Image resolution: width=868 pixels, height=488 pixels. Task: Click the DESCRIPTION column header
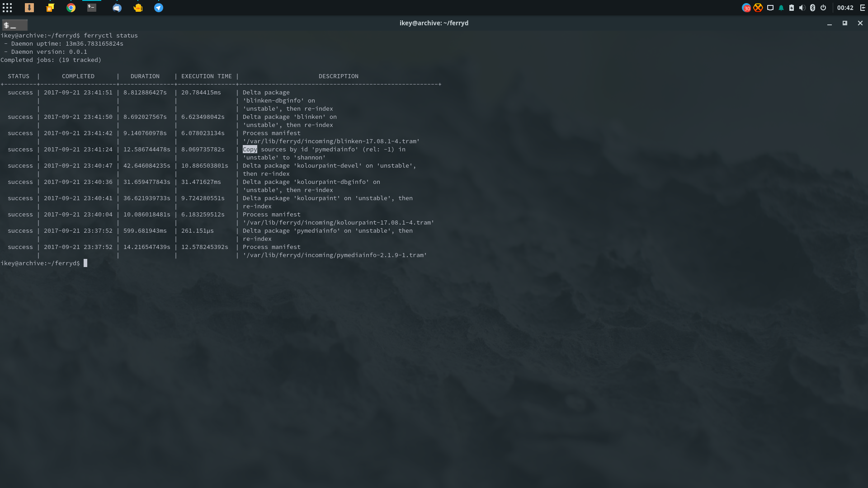coord(339,76)
